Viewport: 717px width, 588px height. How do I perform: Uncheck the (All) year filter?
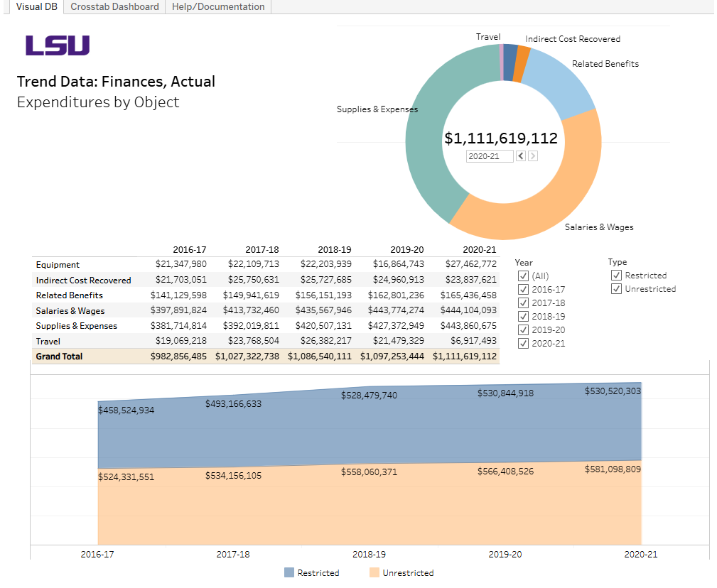(x=523, y=276)
